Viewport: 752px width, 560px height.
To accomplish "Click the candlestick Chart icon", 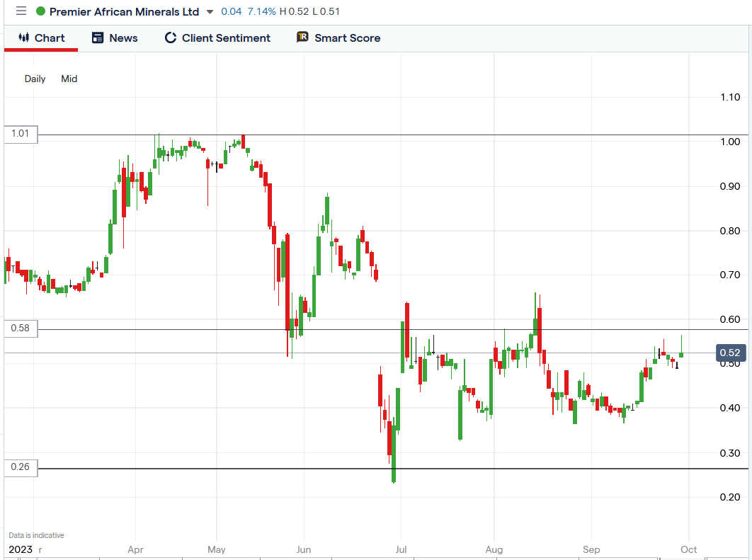I will pos(23,38).
